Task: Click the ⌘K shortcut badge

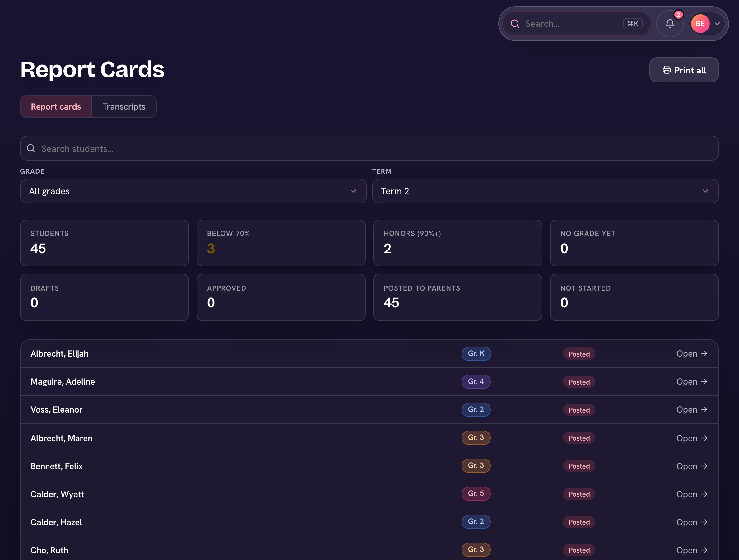Action: 633,24
